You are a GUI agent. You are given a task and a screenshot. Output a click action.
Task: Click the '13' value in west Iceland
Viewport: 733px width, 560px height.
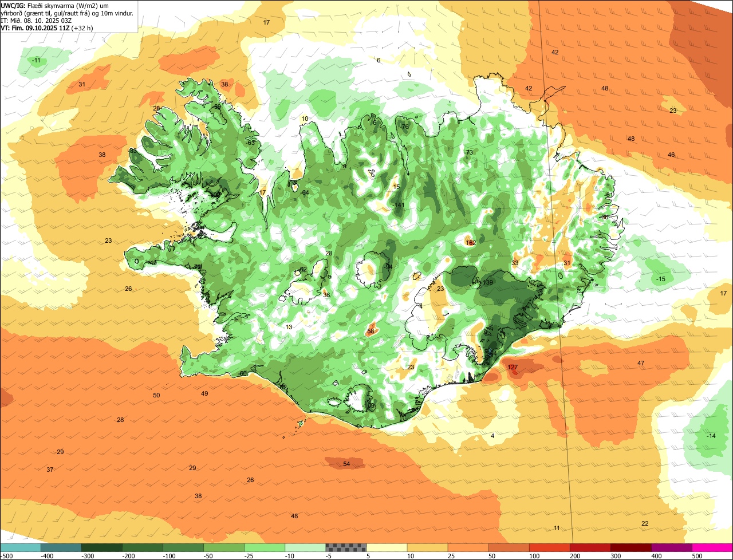click(x=289, y=327)
